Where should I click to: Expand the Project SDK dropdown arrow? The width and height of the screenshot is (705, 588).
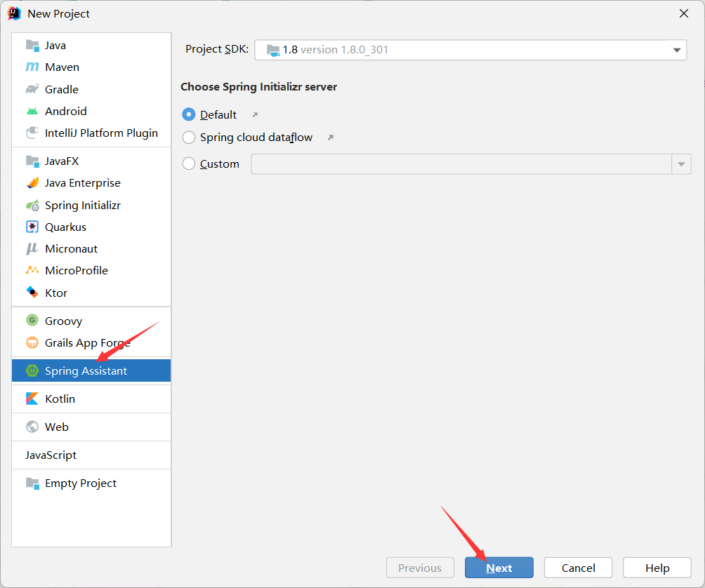[677, 50]
